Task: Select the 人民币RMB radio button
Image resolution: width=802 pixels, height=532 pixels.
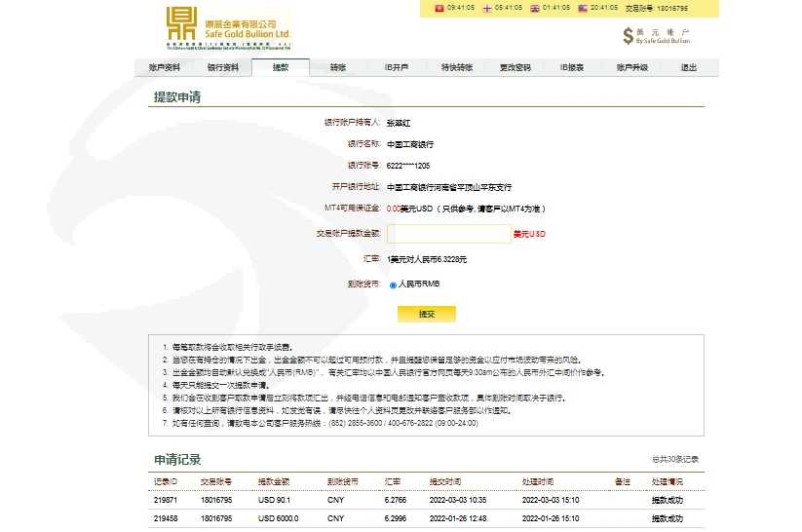Action: pos(393,285)
